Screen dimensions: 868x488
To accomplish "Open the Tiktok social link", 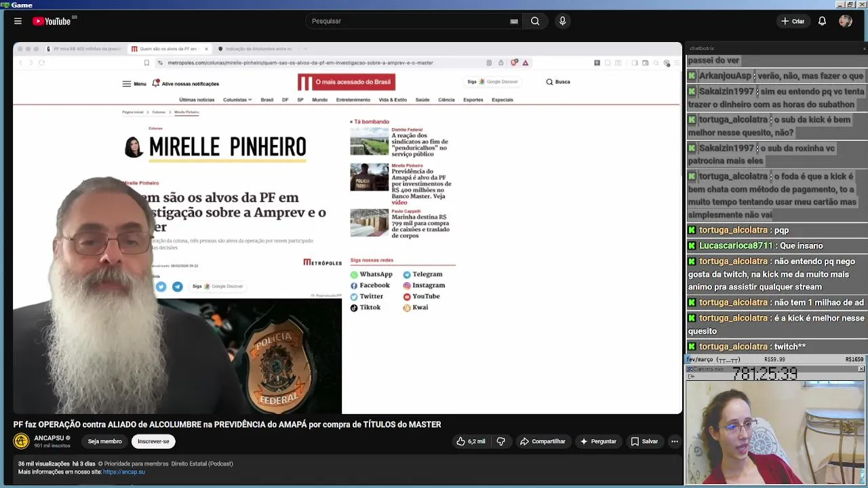I will click(x=366, y=308).
